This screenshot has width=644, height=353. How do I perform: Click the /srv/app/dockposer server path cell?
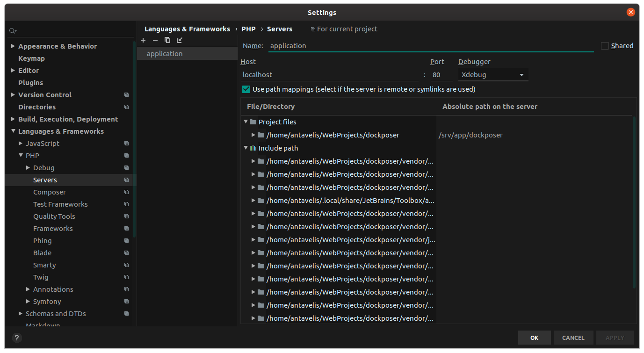coord(534,135)
